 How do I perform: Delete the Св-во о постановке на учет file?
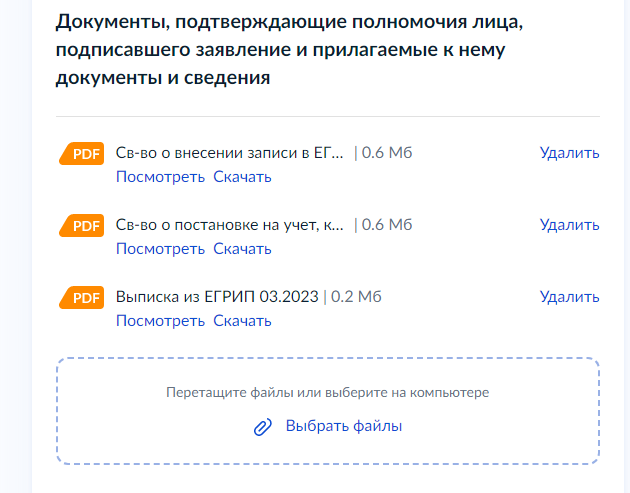569,225
